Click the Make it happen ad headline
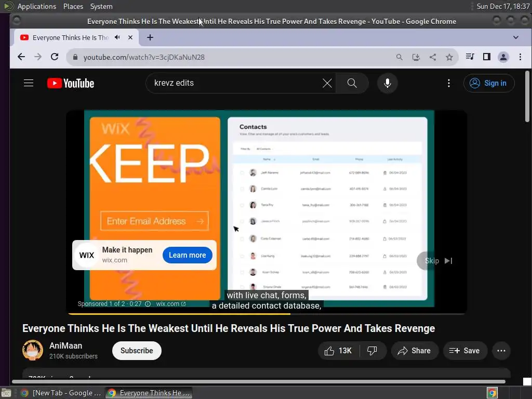 tap(127, 250)
